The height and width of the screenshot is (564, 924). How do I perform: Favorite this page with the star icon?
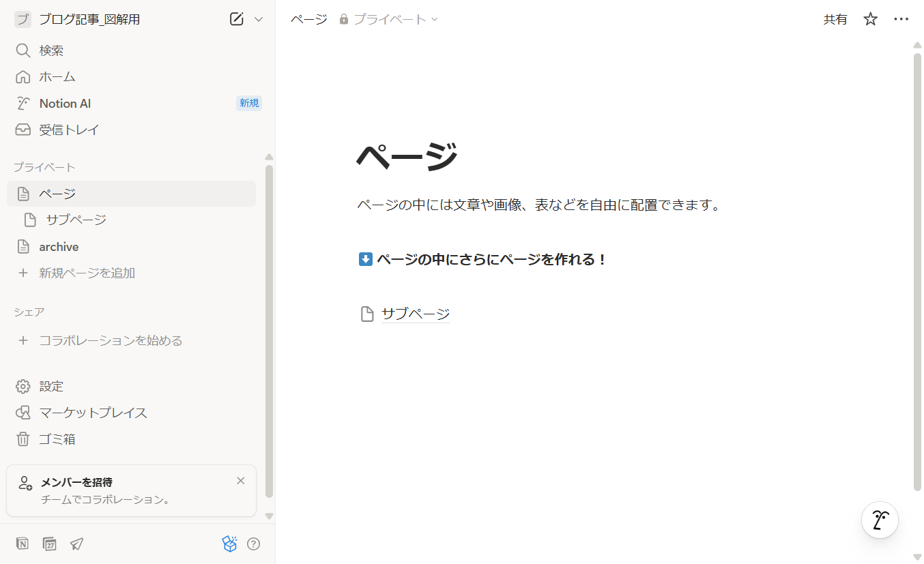(x=870, y=19)
